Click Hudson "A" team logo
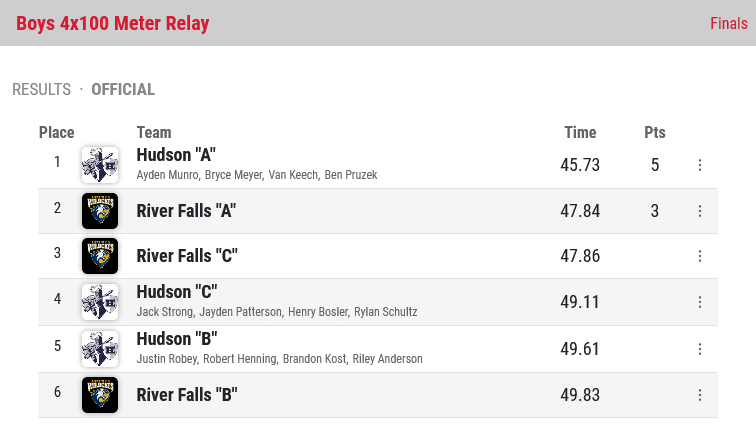The image size is (756, 427). (100, 165)
